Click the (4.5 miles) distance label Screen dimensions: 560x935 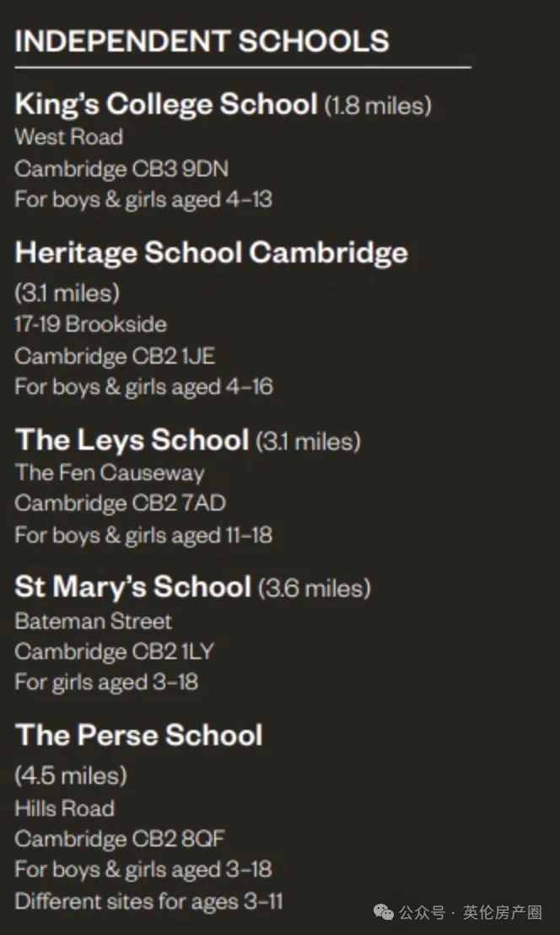71,776
